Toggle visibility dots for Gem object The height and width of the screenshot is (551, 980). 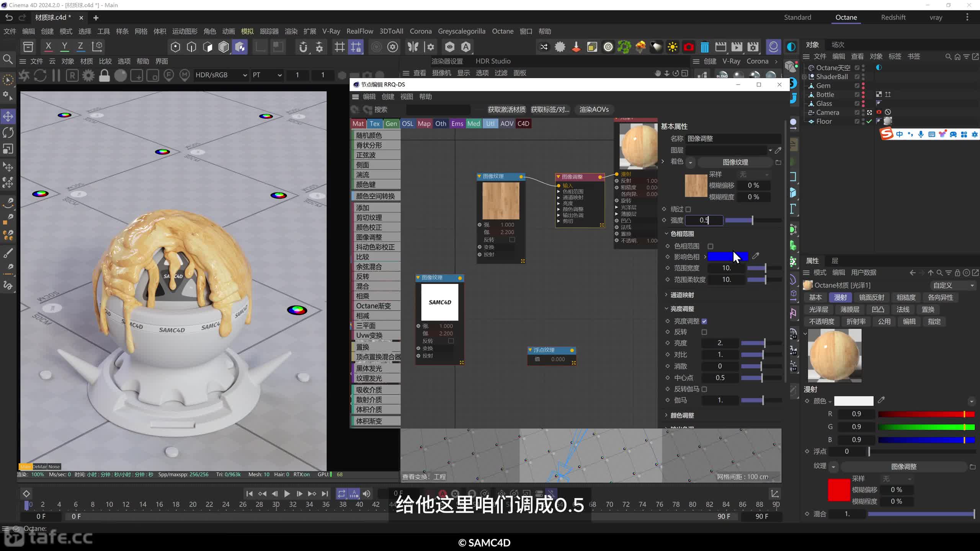coord(863,86)
